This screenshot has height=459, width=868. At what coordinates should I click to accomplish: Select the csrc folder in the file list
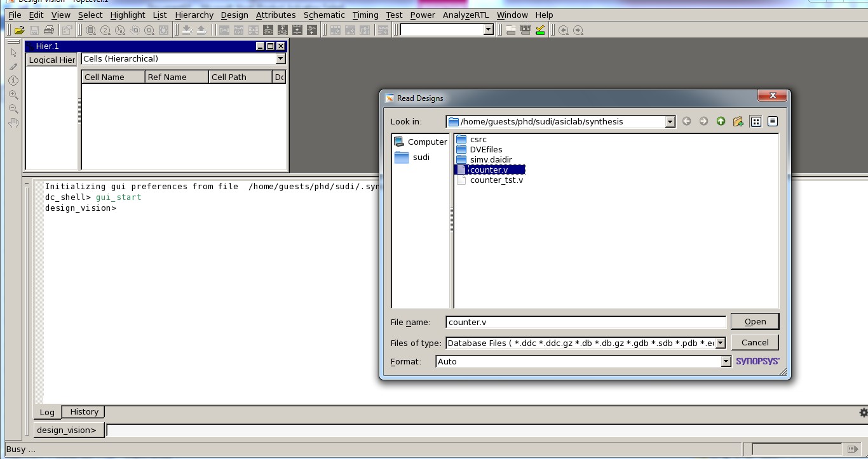click(471, 139)
